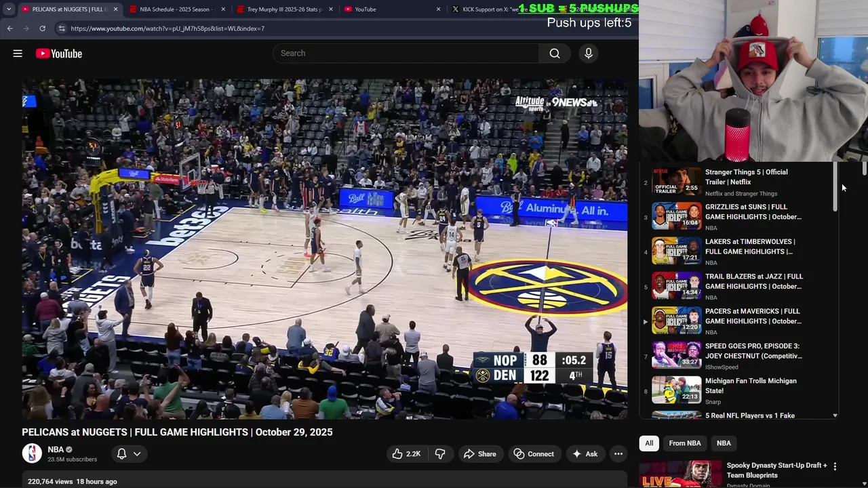Click in the YouTube search field
Viewport: 868px width, 488px height.
point(406,54)
